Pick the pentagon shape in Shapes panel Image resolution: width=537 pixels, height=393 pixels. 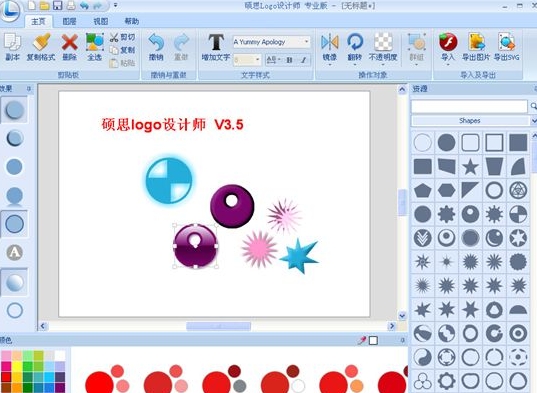coord(423,190)
